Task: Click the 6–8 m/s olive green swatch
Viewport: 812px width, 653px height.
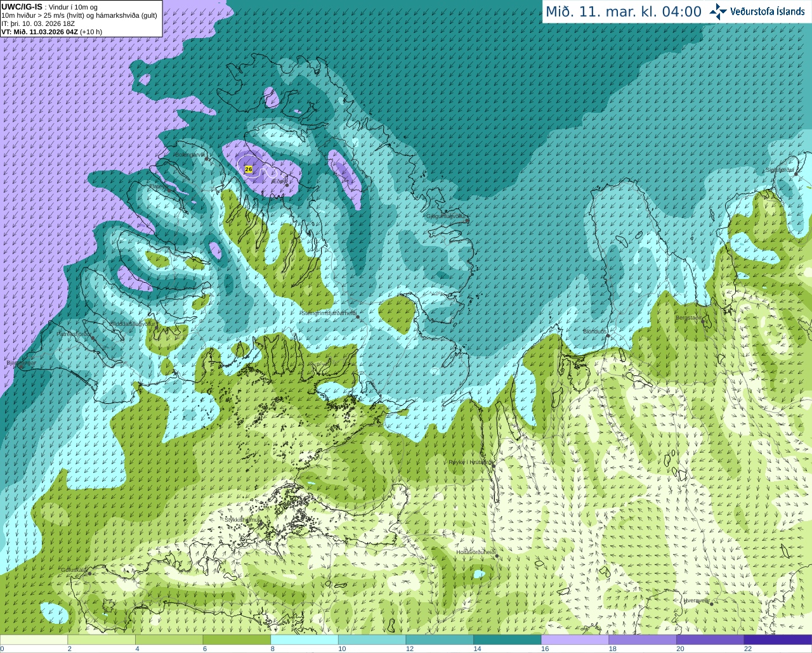Action: coord(237,640)
